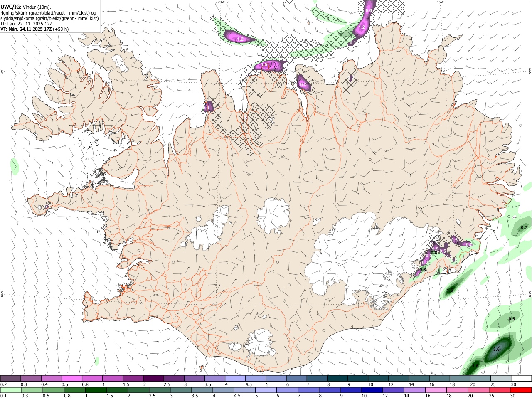The height and width of the screenshot is (399, 532).
Task: Click the 'slydda/snjókoma' legend description line
Action: pyautogui.click(x=49, y=18)
